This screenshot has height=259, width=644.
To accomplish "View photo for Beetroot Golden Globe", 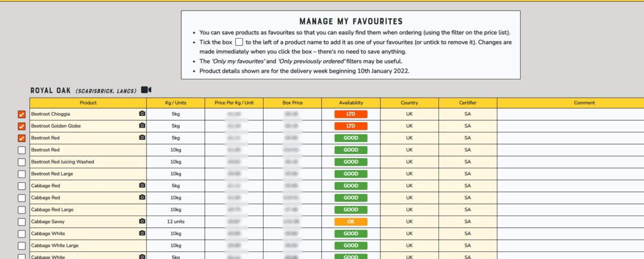I will point(142,126).
